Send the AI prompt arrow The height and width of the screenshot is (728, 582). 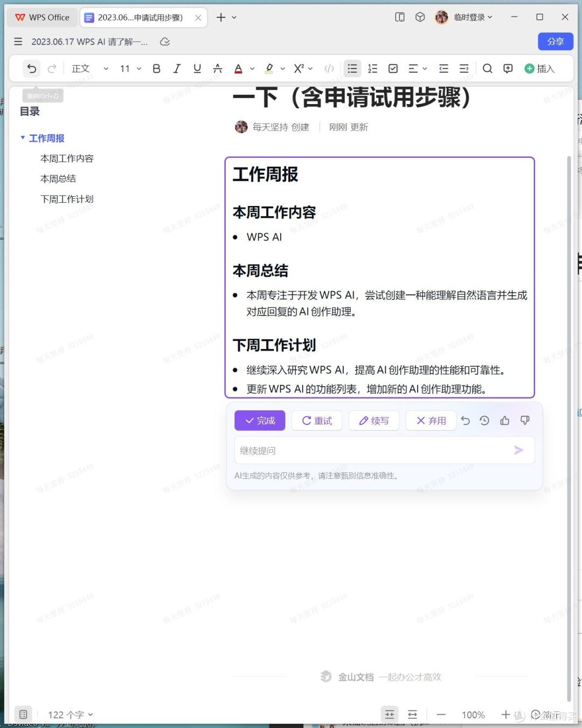pos(519,450)
